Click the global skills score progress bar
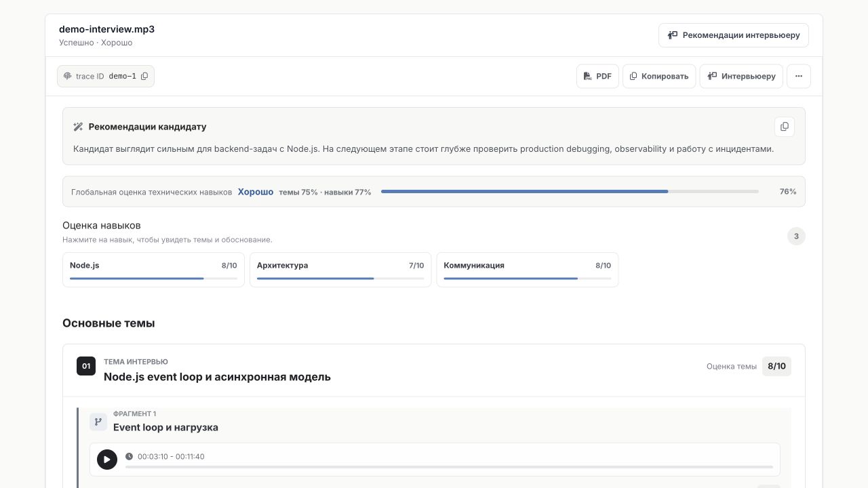This screenshot has height=488, width=868. point(570,192)
